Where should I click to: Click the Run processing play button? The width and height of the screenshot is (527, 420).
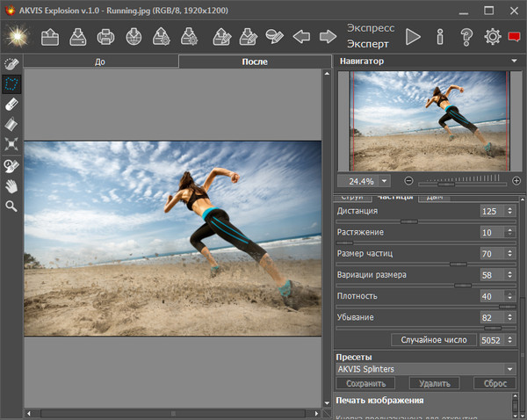413,37
